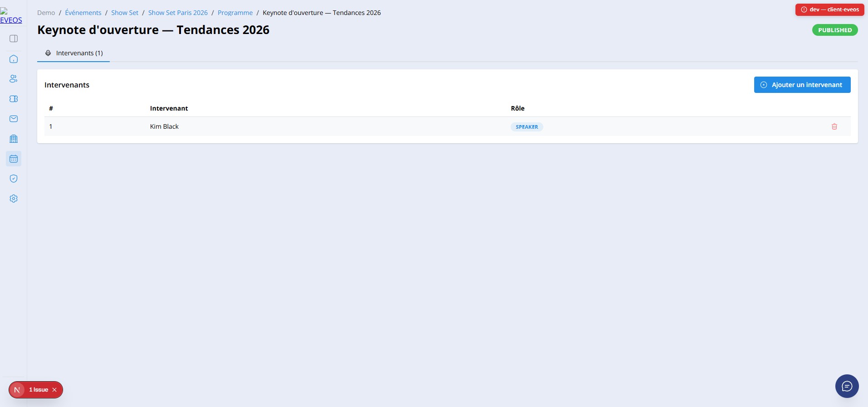Open the settings gear icon

click(x=14, y=199)
